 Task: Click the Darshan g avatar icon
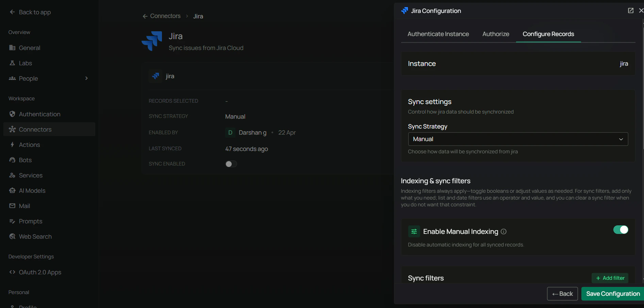[230, 133]
